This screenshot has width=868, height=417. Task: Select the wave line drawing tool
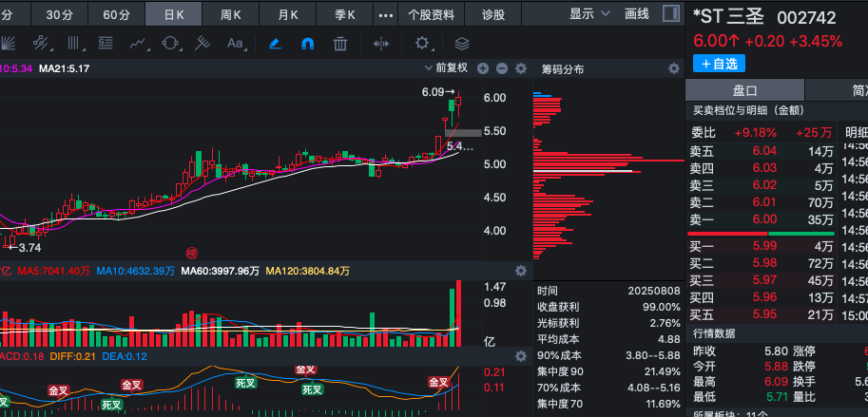[139, 43]
